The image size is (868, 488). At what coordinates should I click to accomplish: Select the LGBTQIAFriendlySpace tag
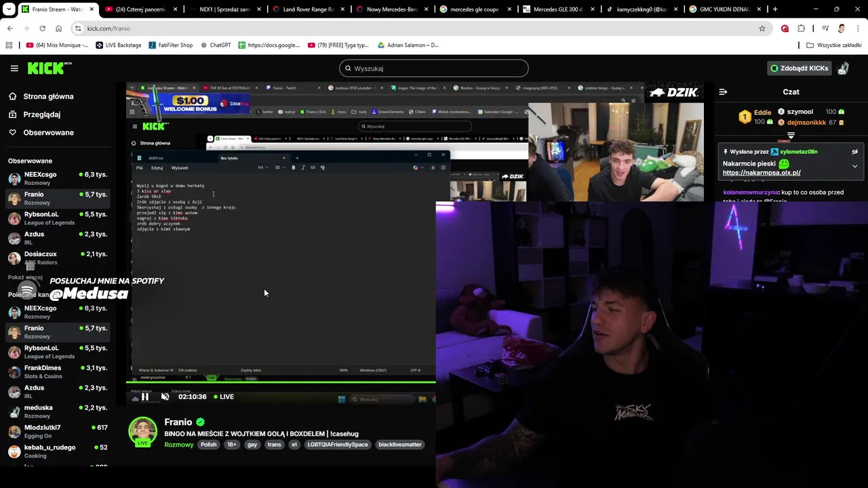pyautogui.click(x=338, y=445)
